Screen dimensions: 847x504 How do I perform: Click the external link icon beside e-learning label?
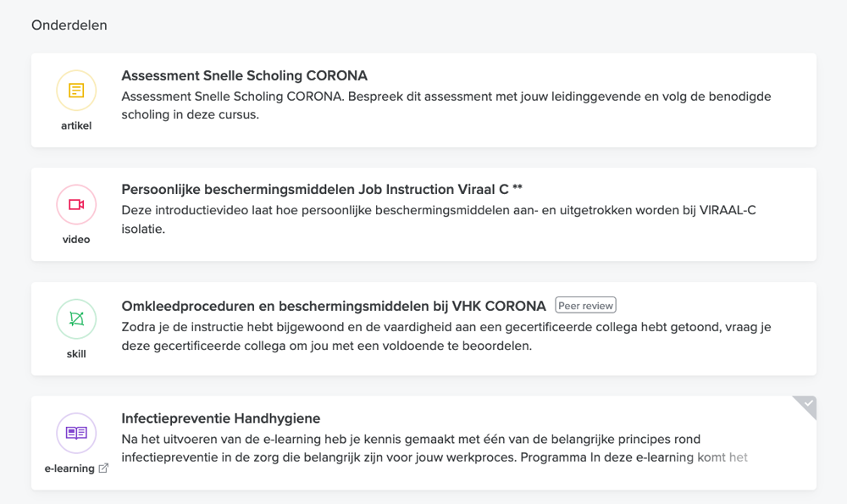[103, 468]
